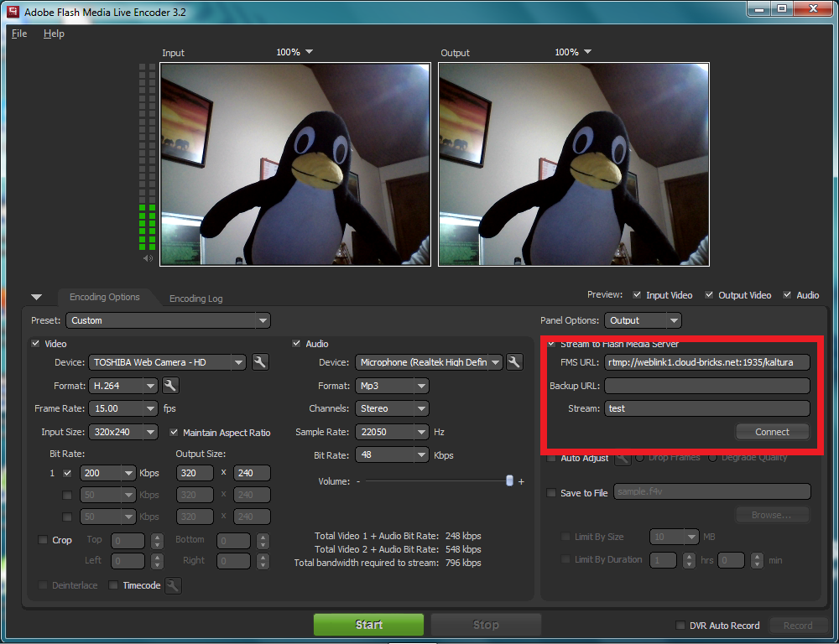
Task: Open the Frame Rate dropdown
Action: click(x=123, y=408)
